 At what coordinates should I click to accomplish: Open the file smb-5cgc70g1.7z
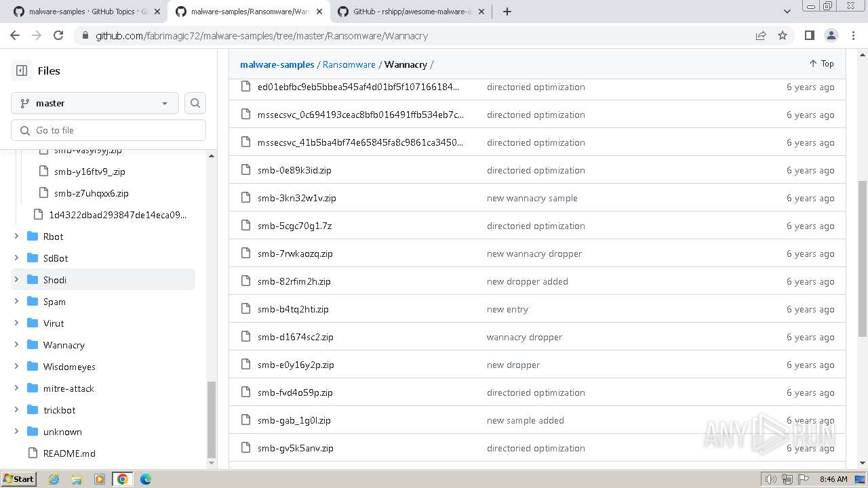[x=294, y=226]
